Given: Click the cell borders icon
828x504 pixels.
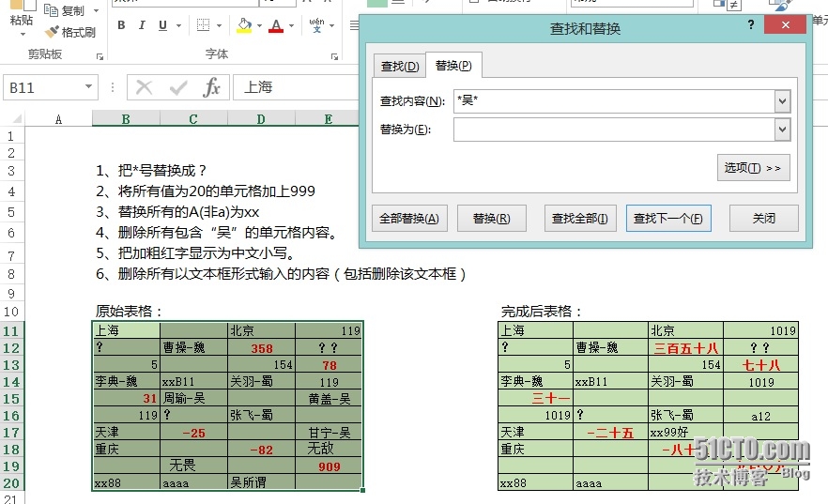Looking at the screenshot, I should (204, 25).
